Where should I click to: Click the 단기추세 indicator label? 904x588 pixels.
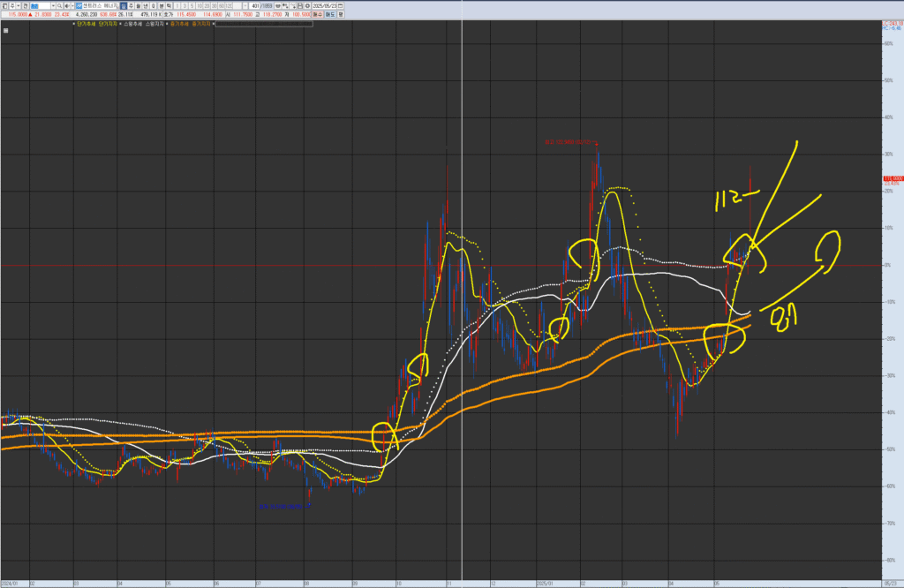pos(87,24)
